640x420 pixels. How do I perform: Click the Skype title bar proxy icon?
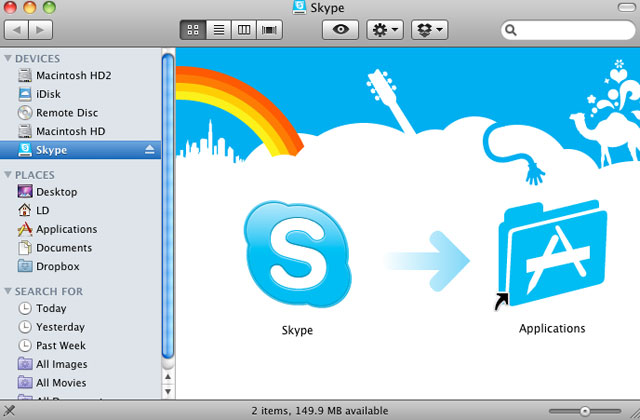pos(299,7)
